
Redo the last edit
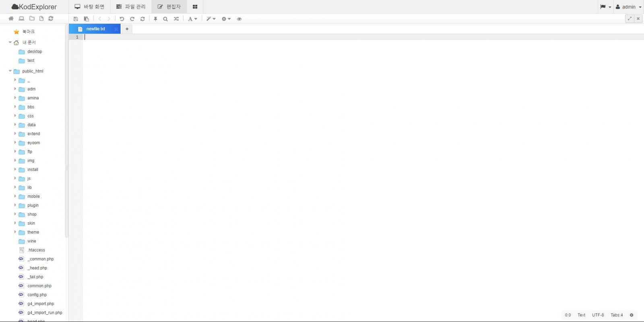tap(132, 19)
